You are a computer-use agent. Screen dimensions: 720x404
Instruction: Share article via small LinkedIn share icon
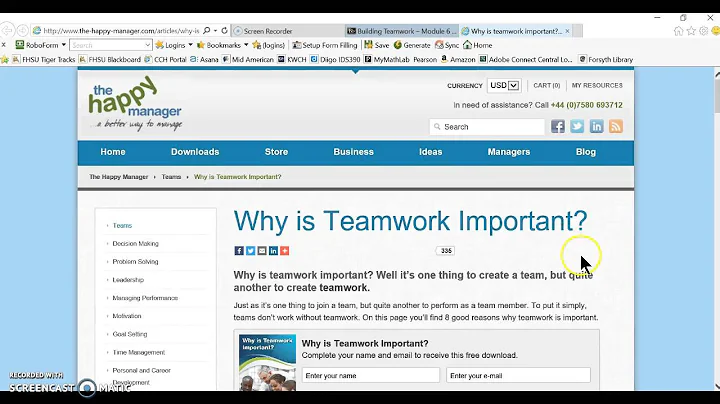[273, 251]
